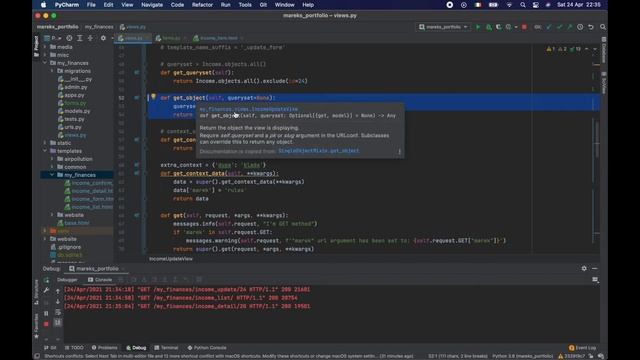Collapse the templates folder
Viewport: 640px width, 360px height.
[x=45, y=151]
